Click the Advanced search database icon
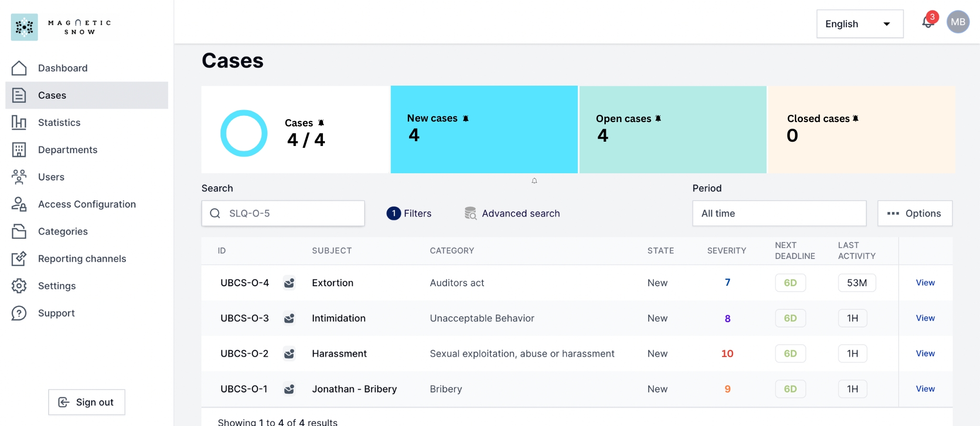 [470, 213]
